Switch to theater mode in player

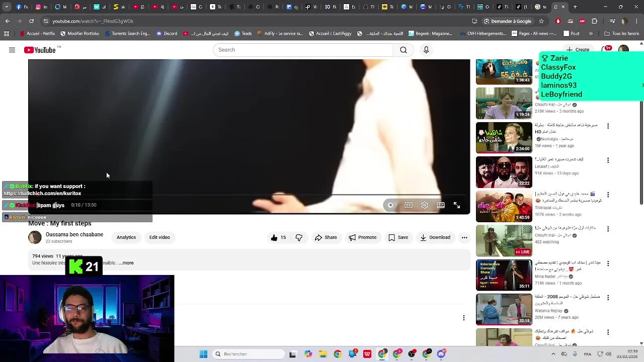(441, 205)
